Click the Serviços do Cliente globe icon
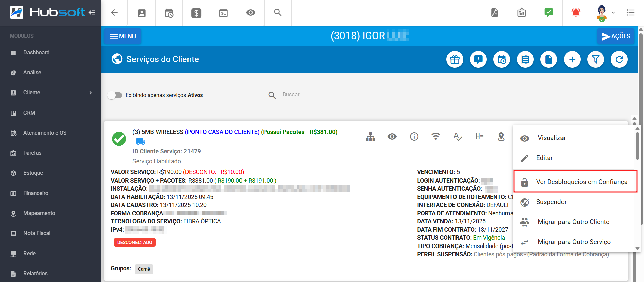This screenshot has width=644, height=282. 117,59
